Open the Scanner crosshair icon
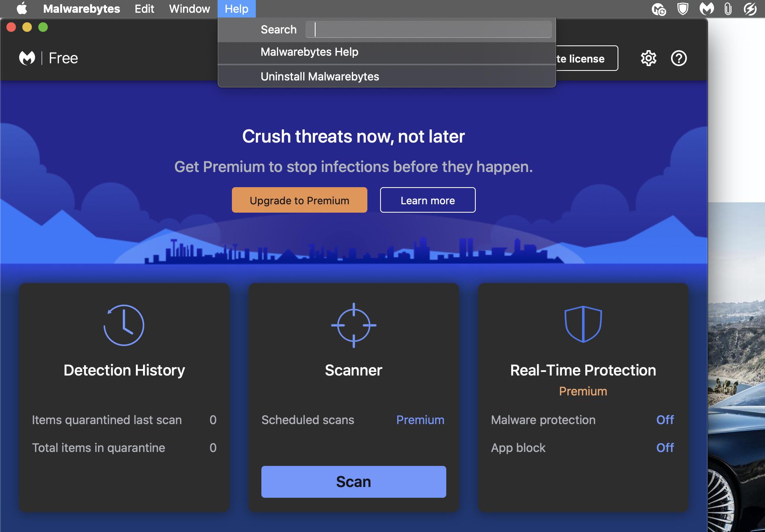 353,325
